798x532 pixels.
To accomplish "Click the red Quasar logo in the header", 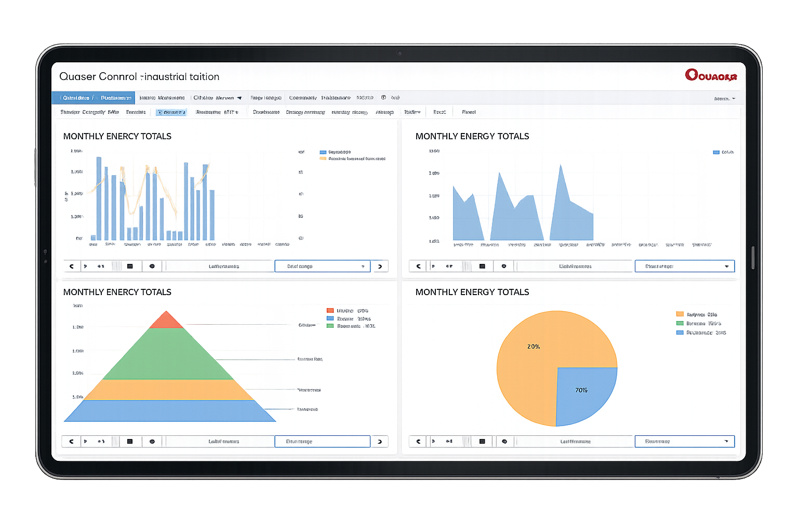I will (x=711, y=75).
